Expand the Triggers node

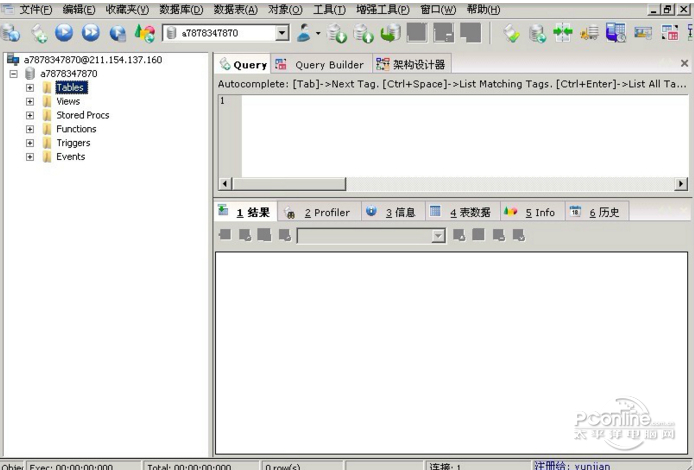point(30,143)
